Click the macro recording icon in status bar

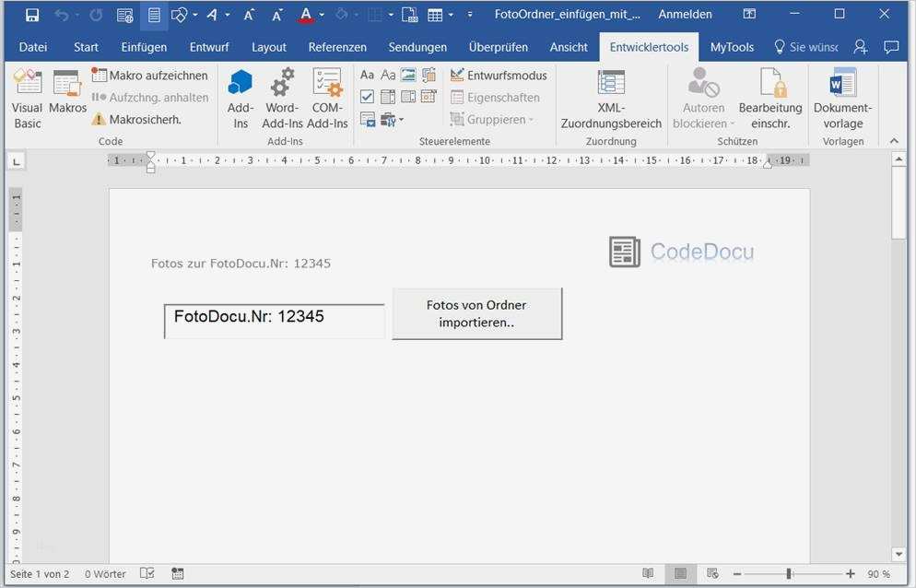click(178, 574)
